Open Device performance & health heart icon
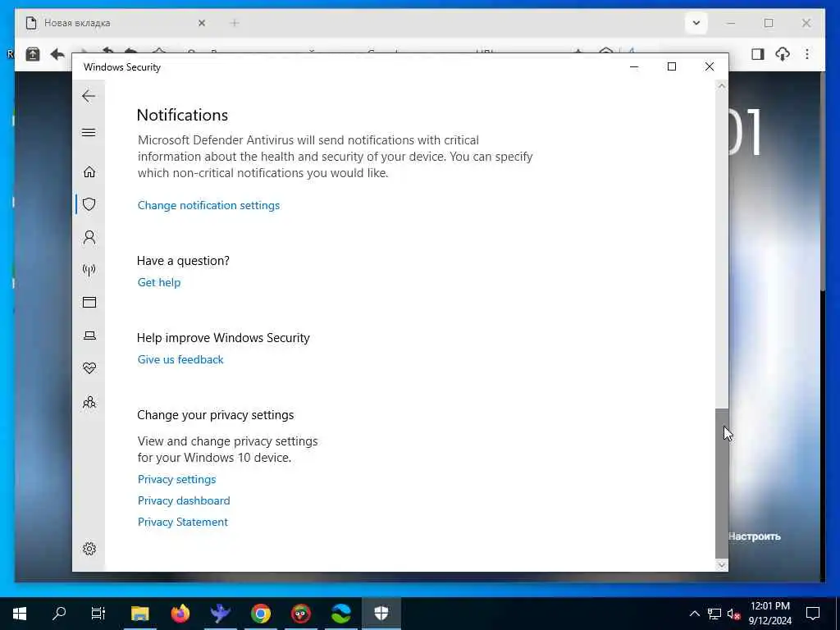Image resolution: width=840 pixels, height=630 pixels. tap(89, 368)
